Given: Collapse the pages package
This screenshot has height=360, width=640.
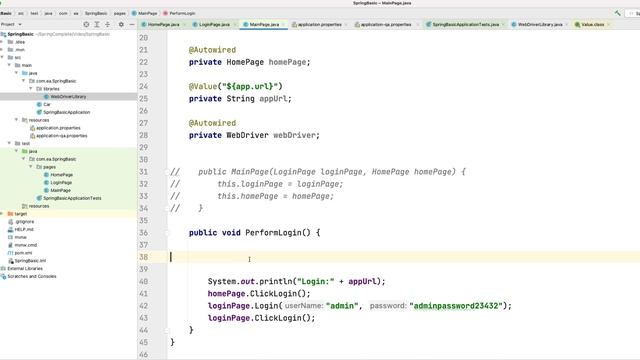Looking at the screenshot, I should (x=31, y=167).
